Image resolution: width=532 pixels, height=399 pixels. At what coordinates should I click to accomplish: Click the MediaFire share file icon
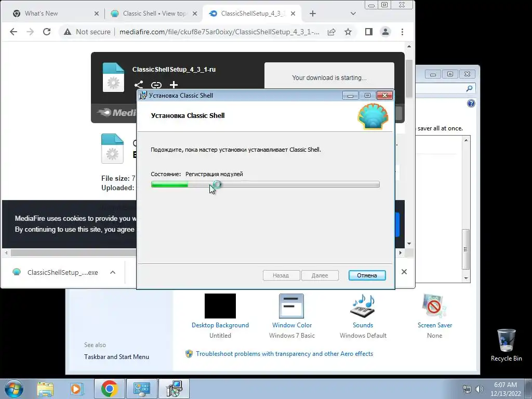[138, 85]
